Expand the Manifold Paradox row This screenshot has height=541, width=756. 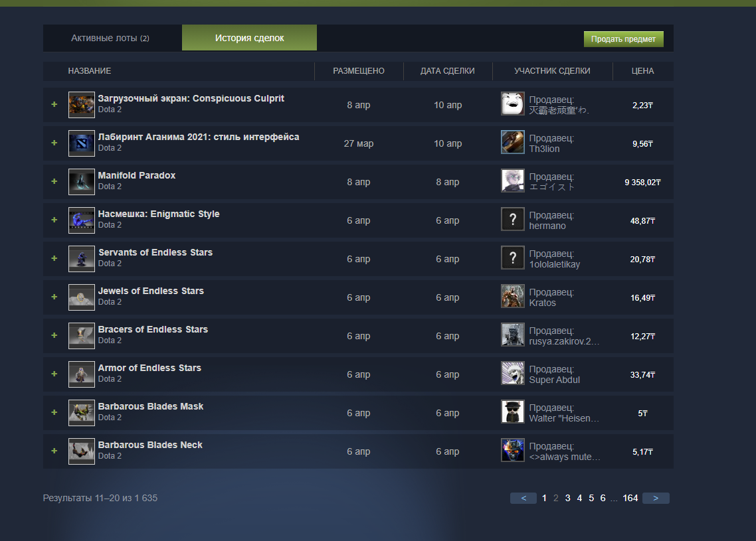pos(54,181)
